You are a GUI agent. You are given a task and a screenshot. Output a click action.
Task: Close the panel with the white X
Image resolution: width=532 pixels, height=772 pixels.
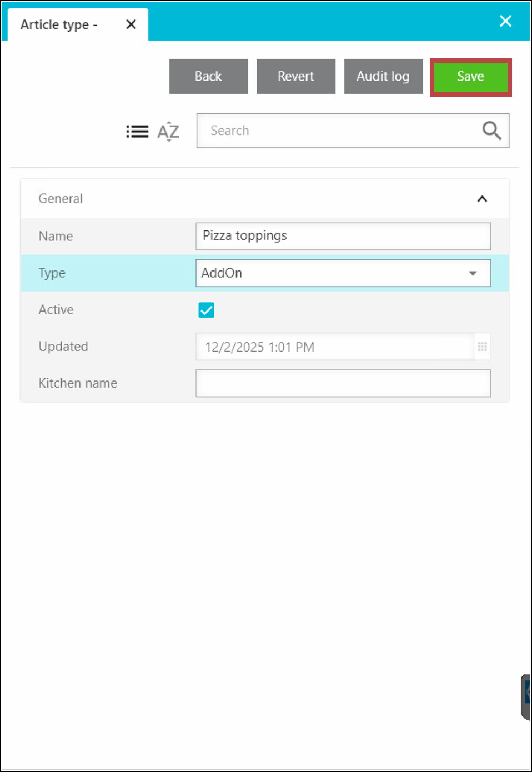pos(505,21)
